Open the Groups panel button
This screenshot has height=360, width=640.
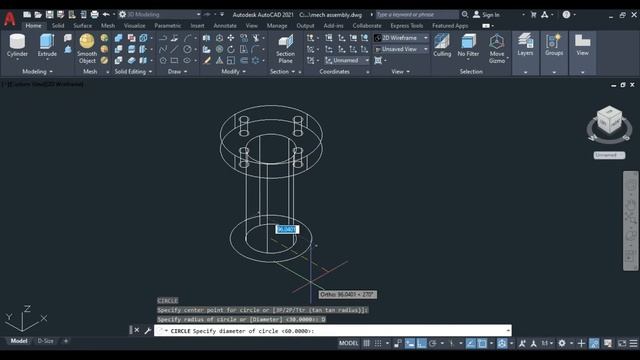(554, 45)
